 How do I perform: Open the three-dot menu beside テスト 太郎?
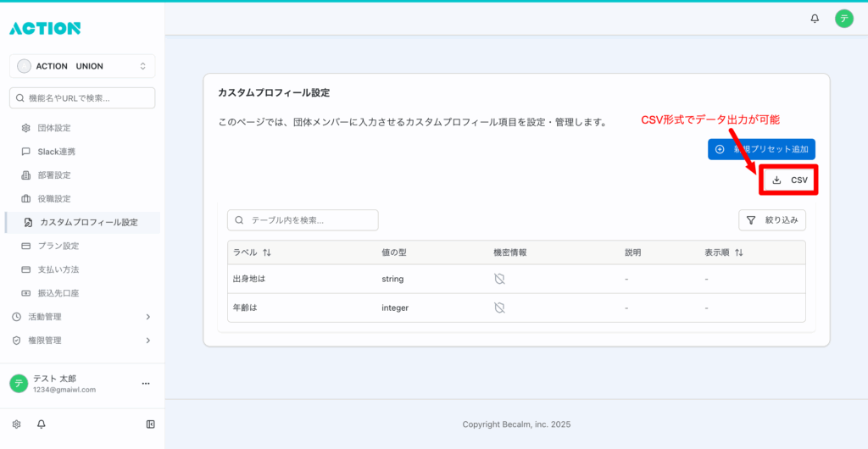145,384
